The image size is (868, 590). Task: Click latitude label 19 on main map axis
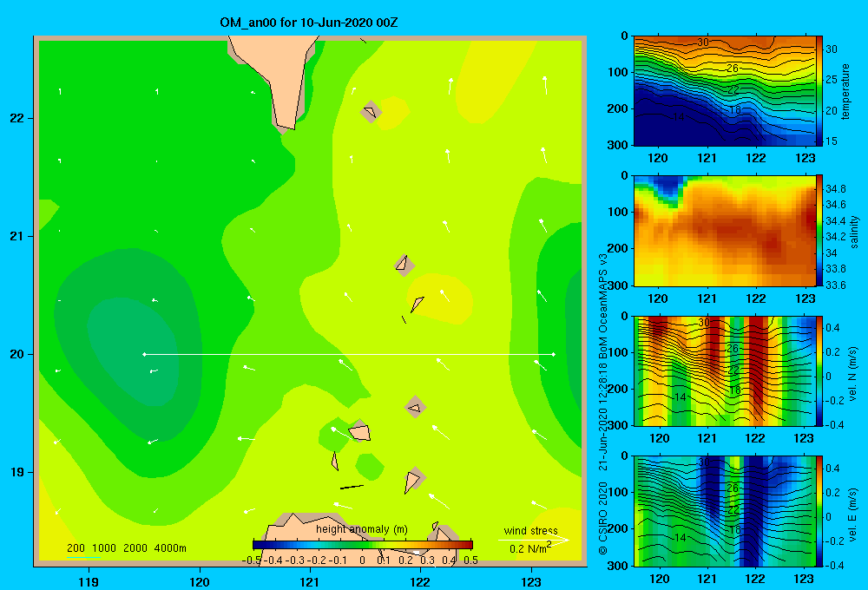17,472
